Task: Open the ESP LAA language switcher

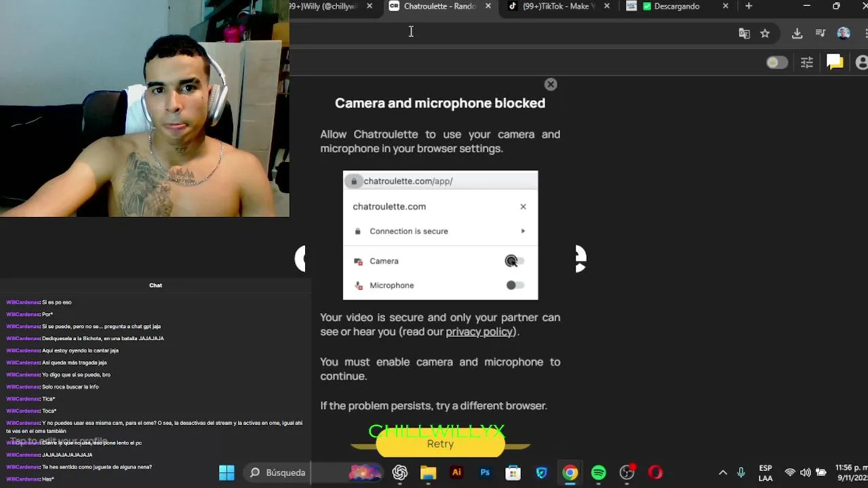Action: pyautogui.click(x=766, y=473)
